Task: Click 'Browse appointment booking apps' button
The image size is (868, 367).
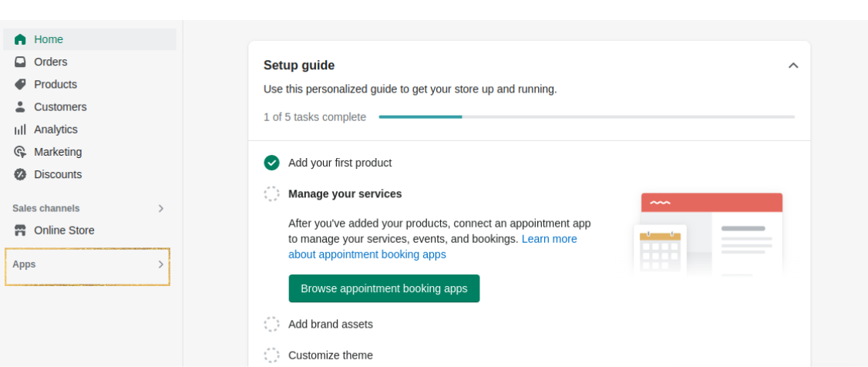Action: click(x=384, y=288)
